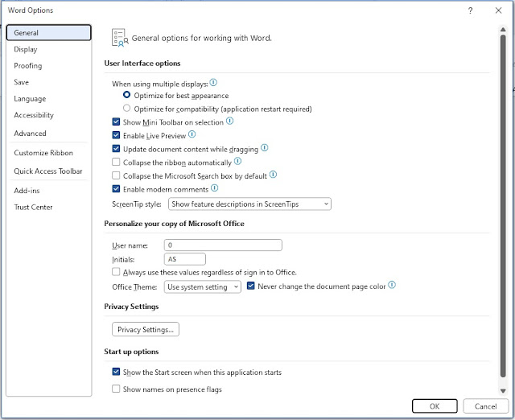Click the scrollbar down arrow
Screen dimensions: 515x420
(x=503, y=391)
